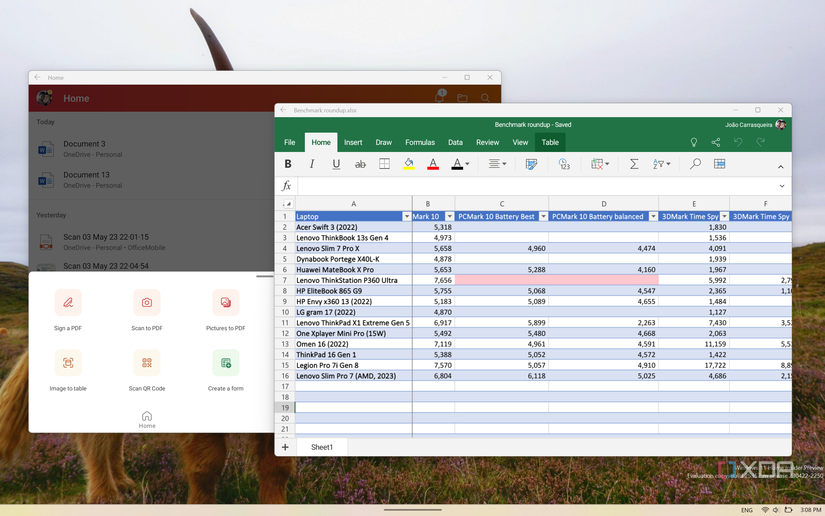This screenshot has height=516, width=825.
Task: Click the Redo arrow in Excel
Action: tap(760, 143)
